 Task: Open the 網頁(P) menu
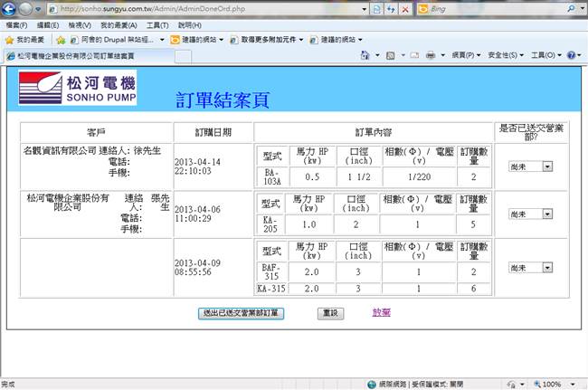pos(466,55)
